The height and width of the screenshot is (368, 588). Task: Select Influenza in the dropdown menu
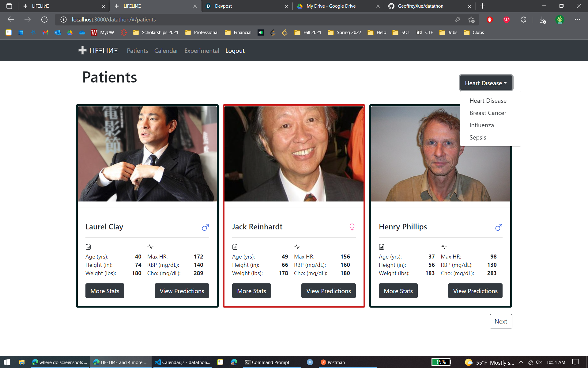tap(481, 125)
